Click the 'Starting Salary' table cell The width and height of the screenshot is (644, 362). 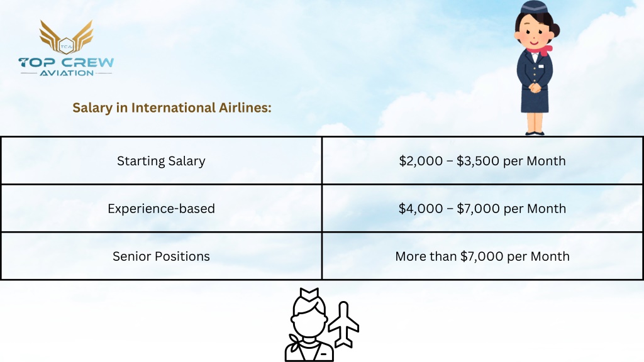pos(162,160)
